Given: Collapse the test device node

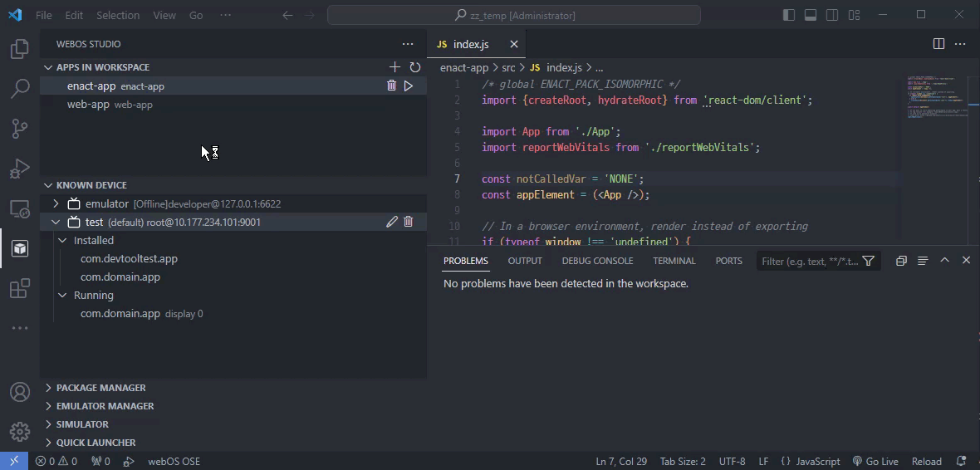Looking at the screenshot, I should 56,222.
